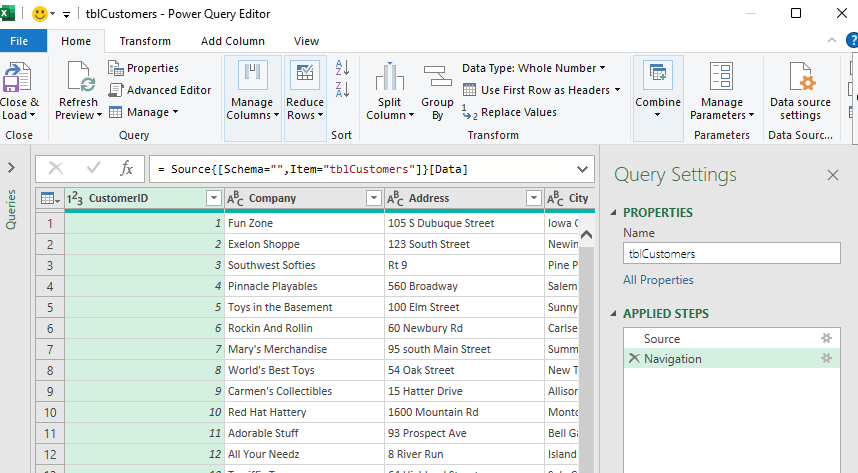Select the Company column header

(304, 198)
